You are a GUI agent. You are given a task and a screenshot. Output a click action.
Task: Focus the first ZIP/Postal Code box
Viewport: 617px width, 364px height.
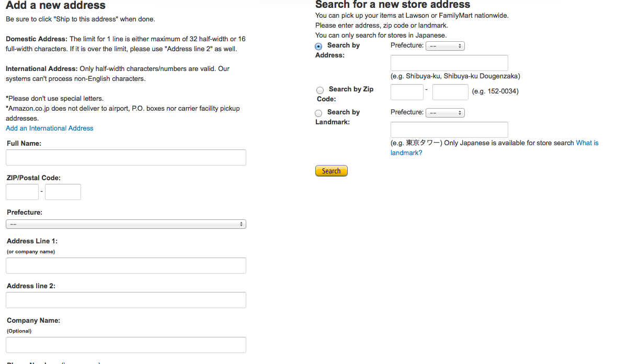[22, 192]
